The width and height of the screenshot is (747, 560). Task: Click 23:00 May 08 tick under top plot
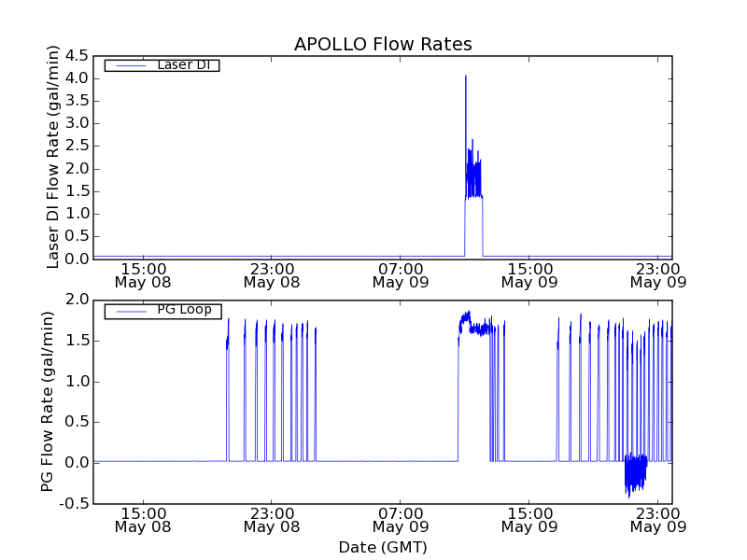272,274
